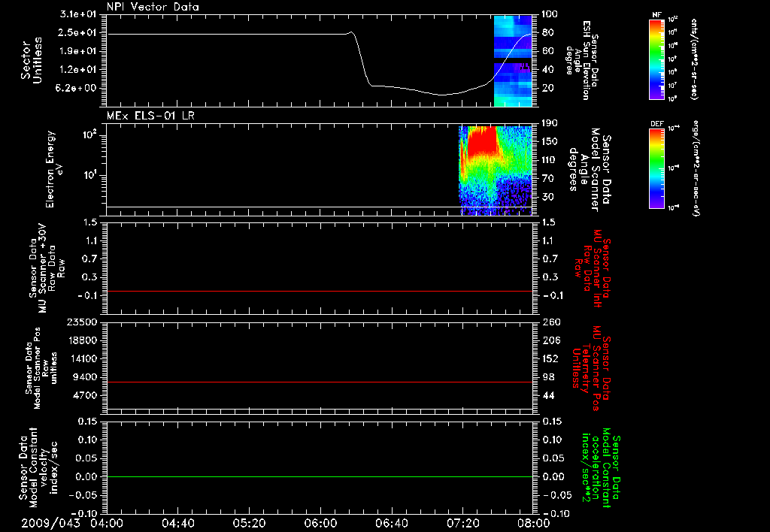Screen dimensions: 770x532
Task: Click the 04:40 time axis label
Action: [177, 523]
